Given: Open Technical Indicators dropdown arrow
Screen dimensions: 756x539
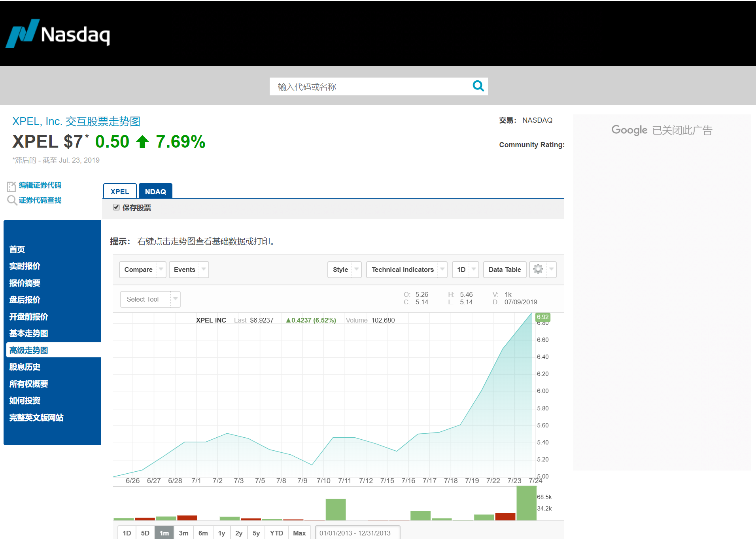Looking at the screenshot, I should (x=442, y=269).
